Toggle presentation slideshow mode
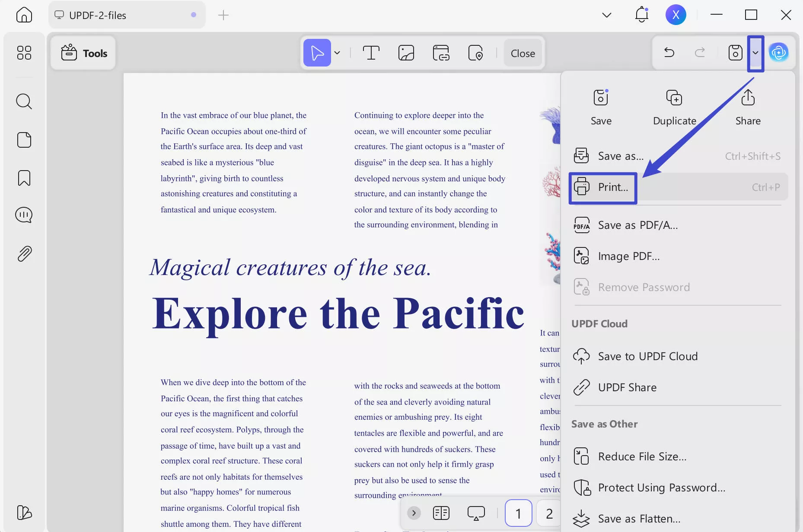Image resolution: width=803 pixels, height=532 pixels. [475, 513]
